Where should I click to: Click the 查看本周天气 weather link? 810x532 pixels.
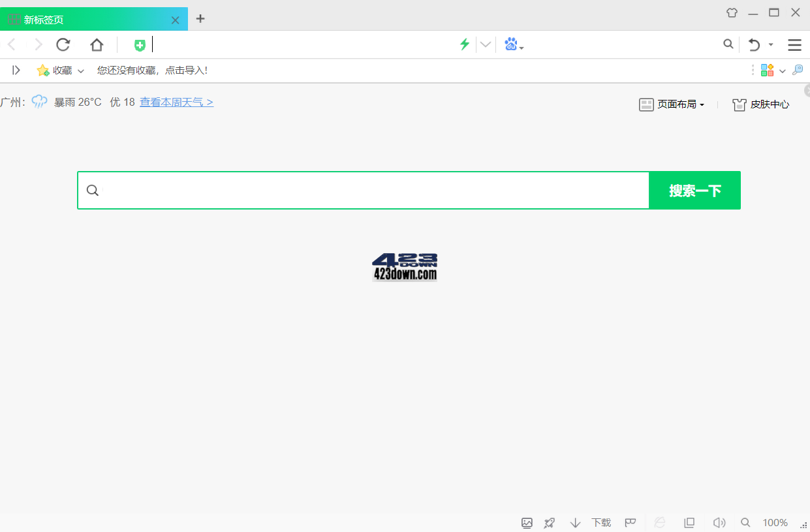(176, 102)
